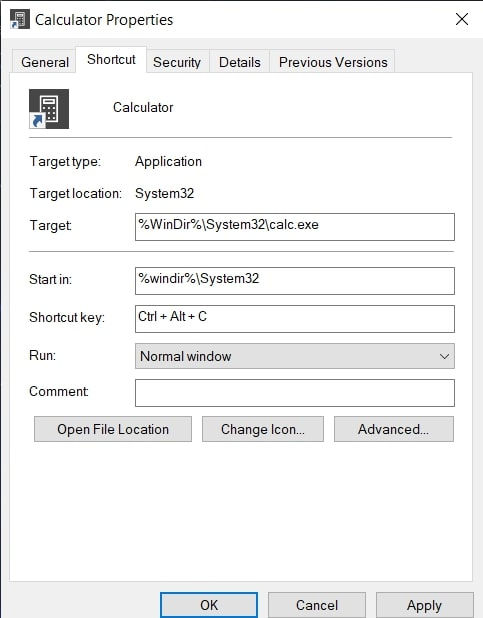The width and height of the screenshot is (483, 618).
Task: Select the Shortcut tab
Action: pos(111,60)
